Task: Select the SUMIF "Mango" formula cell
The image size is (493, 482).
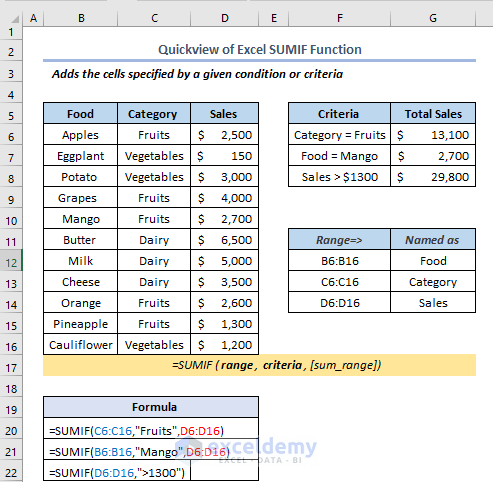Action: 151,449
